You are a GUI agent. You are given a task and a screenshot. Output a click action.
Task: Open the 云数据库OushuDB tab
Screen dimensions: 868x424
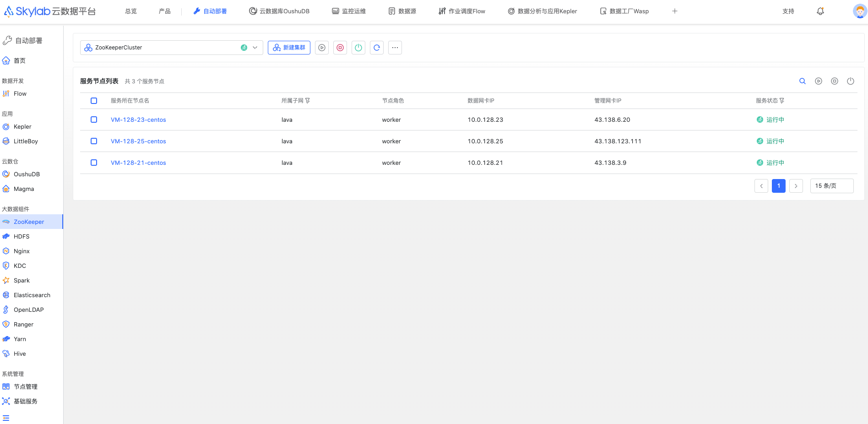[279, 11]
